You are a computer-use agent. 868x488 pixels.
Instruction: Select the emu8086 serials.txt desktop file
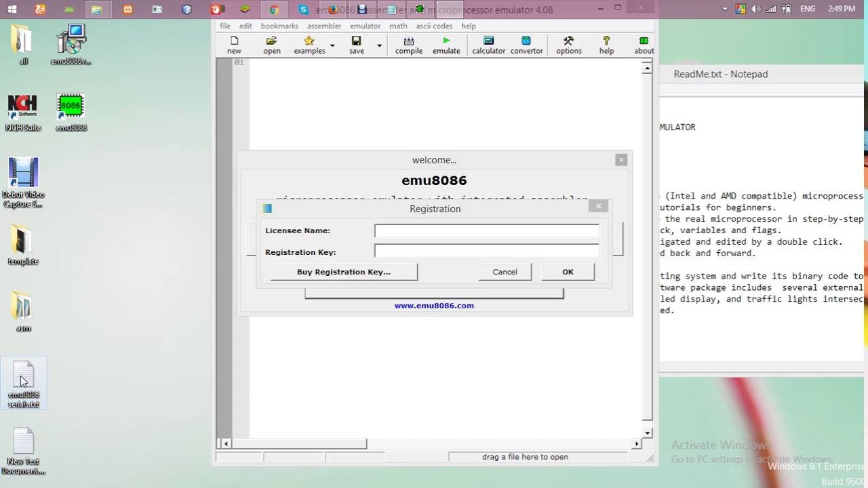coord(23,384)
